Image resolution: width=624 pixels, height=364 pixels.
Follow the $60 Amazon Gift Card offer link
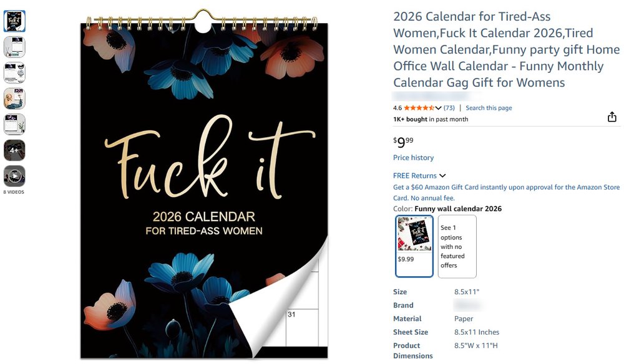pyautogui.click(x=505, y=187)
